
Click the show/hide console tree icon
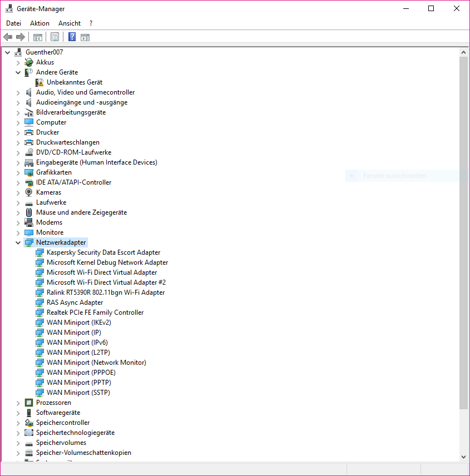[38, 37]
